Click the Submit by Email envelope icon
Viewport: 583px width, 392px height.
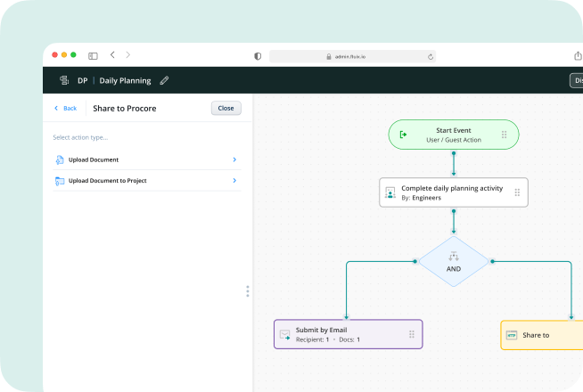click(x=285, y=334)
